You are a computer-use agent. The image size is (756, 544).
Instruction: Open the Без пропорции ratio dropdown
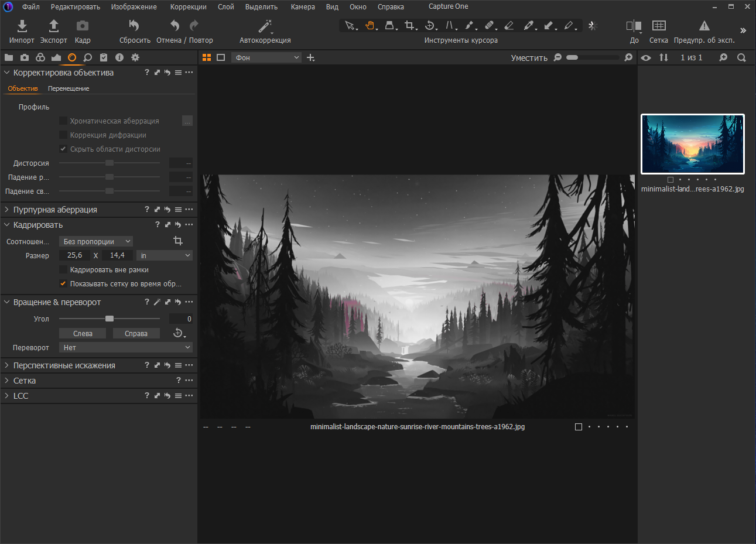point(96,241)
